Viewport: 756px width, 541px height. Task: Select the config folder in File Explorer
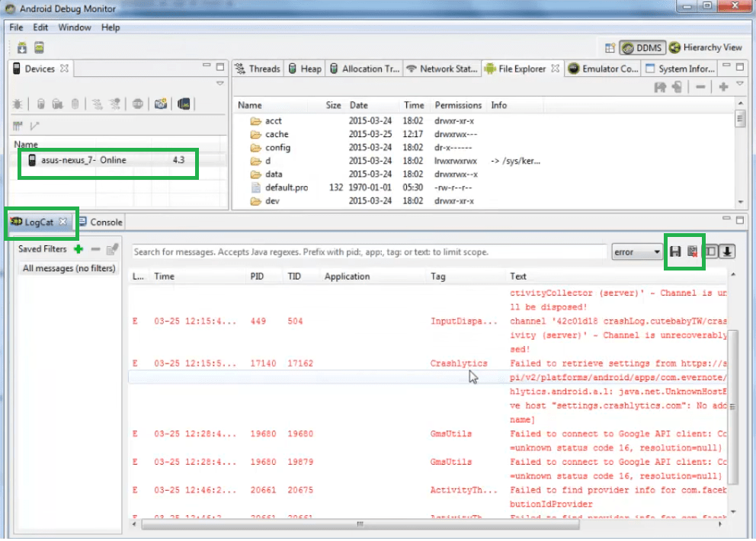point(277,148)
